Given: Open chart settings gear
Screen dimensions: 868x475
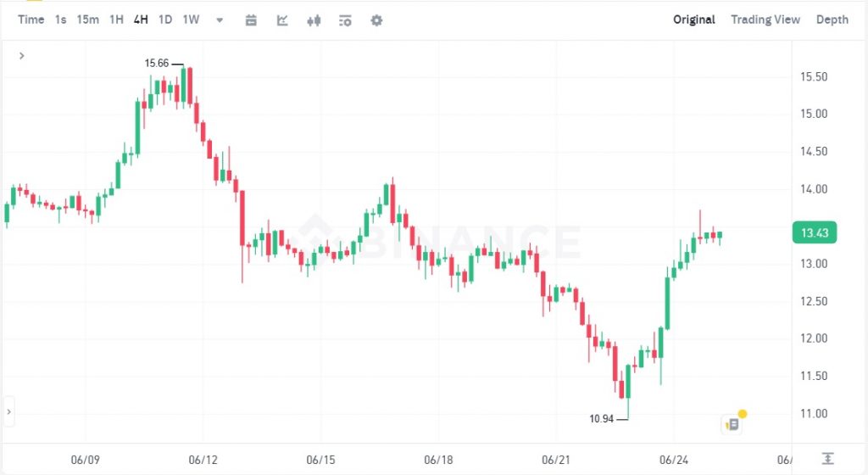Looking at the screenshot, I should click(376, 20).
